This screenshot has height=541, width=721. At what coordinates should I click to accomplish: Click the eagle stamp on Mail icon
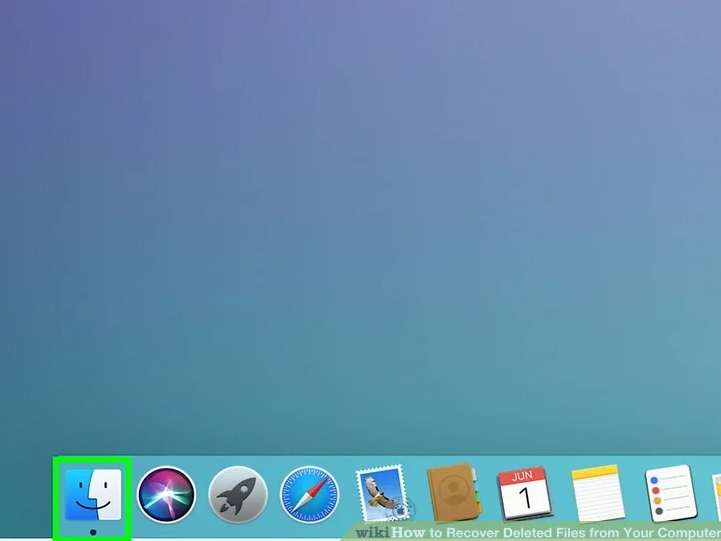(380, 492)
